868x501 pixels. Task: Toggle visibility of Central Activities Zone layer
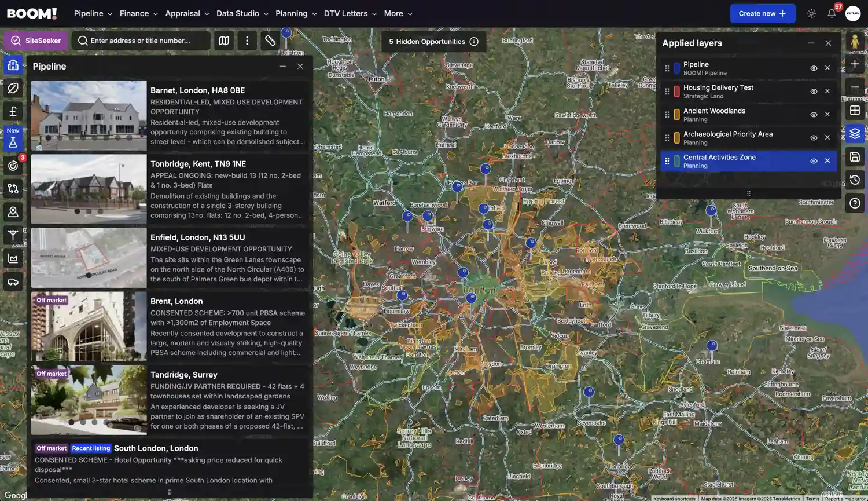coord(814,161)
